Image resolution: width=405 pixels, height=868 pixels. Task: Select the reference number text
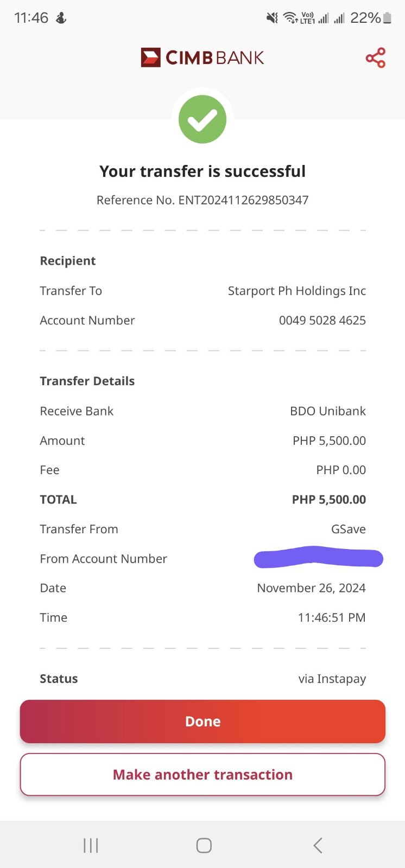coord(202,200)
